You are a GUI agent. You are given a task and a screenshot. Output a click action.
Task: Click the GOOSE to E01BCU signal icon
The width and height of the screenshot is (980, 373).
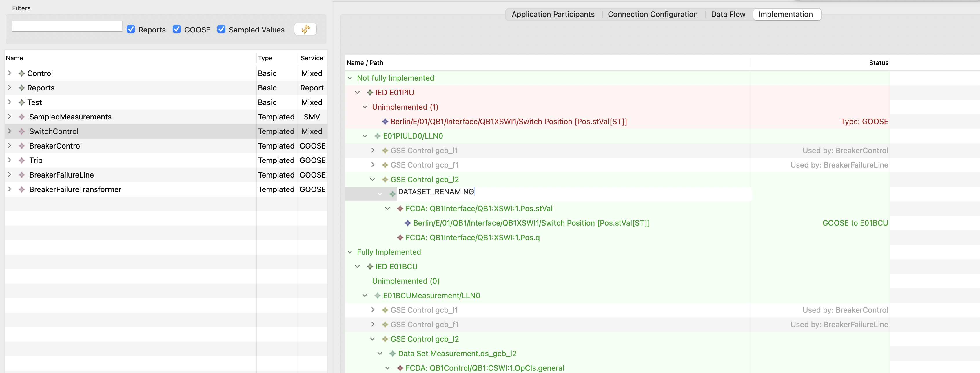[x=407, y=223]
